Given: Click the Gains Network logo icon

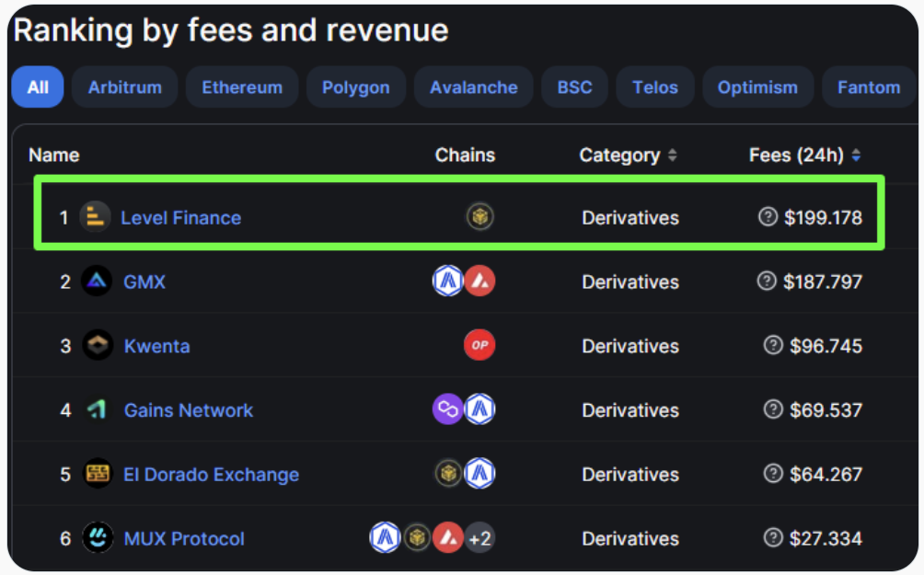Looking at the screenshot, I should pos(97,410).
